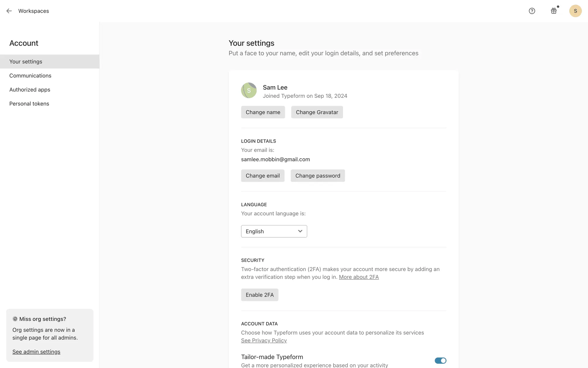
Task: Click the Change Gravatar button
Action: (x=317, y=112)
